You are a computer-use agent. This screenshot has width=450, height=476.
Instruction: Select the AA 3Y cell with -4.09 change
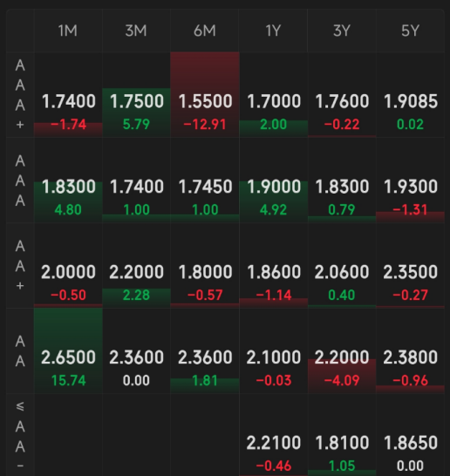(342, 351)
